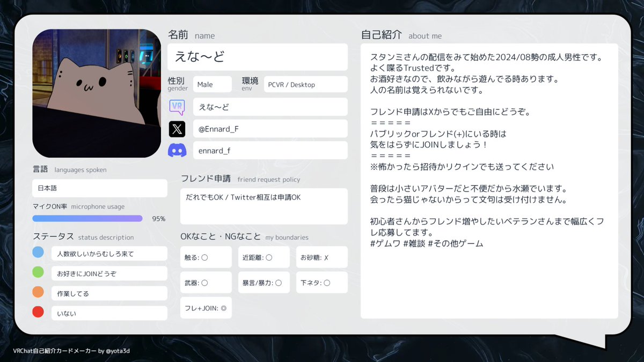Click the blue status color circle
The image size is (644, 362).
pos(38,253)
